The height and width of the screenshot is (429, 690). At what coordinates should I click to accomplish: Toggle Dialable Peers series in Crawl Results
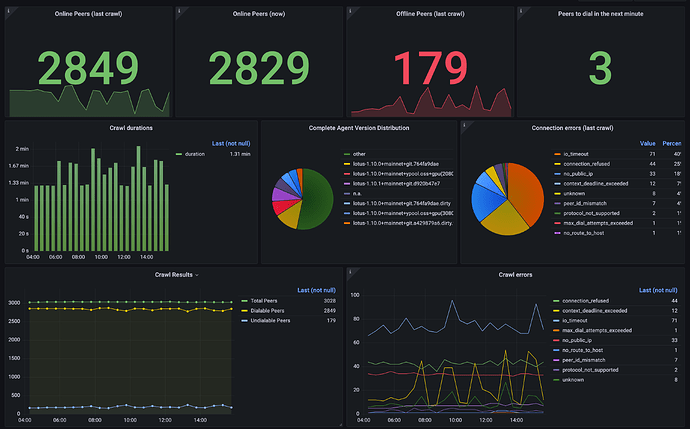[x=267, y=311]
